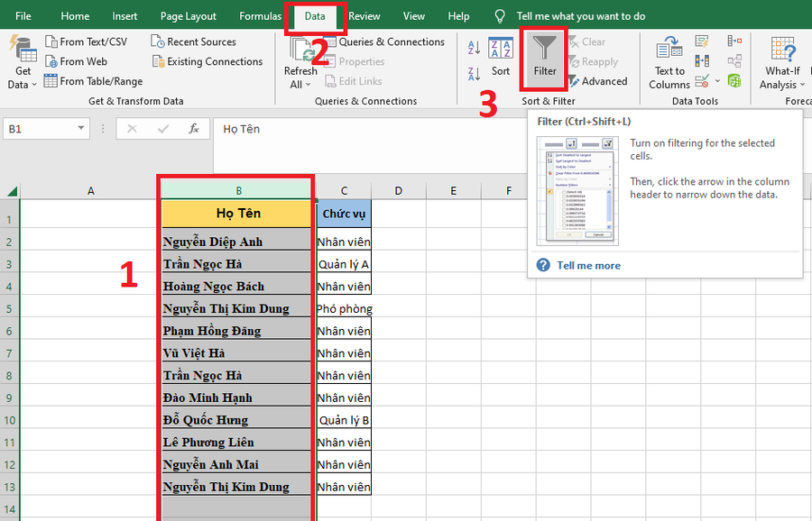This screenshot has height=521, width=812.
Task: Select the Data tab
Action: [x=315, y=16]
